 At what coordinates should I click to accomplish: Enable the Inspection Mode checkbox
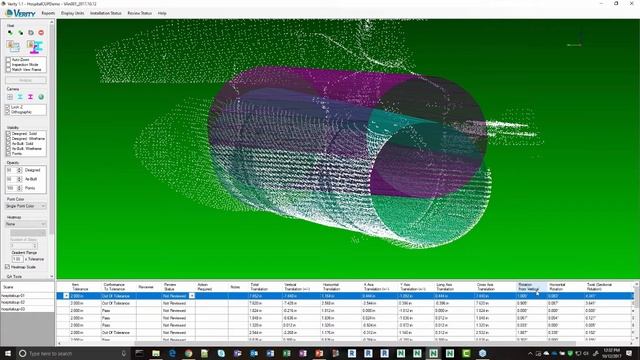coord(8,64)
